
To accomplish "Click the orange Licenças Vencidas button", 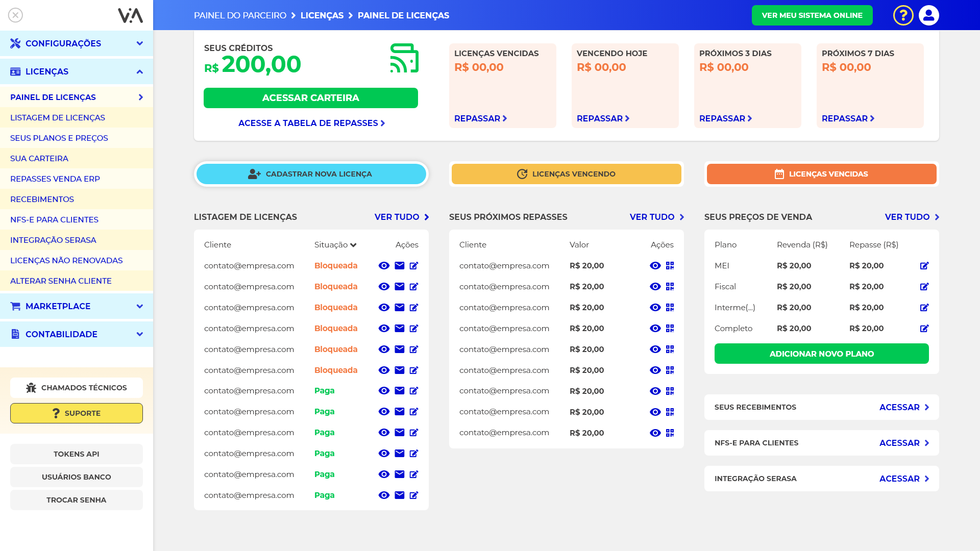I will click(822, 174).
